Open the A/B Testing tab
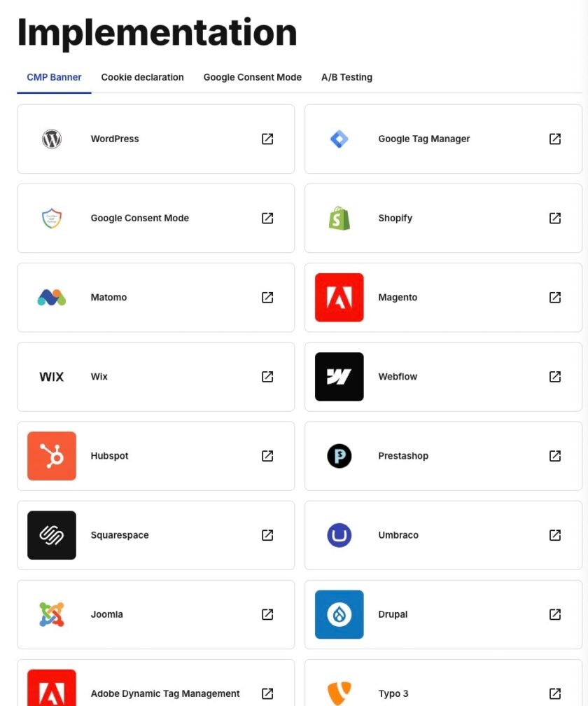 pyautogui.click(x=346, y=78)
